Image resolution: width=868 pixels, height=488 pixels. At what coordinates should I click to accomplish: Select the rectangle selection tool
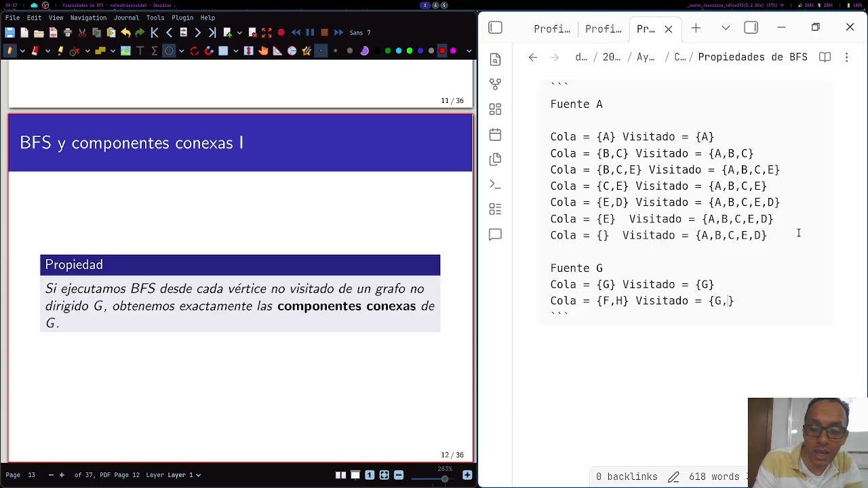[x=223, y=51]
